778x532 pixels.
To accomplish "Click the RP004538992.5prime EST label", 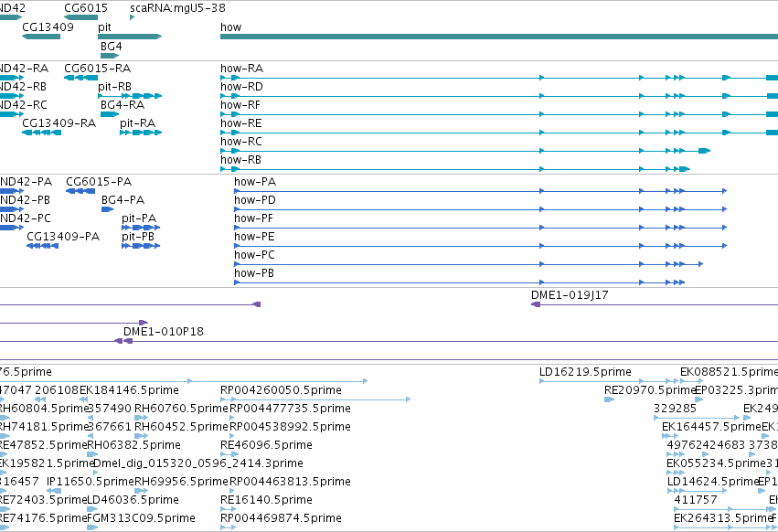I will tap(290, 427).
